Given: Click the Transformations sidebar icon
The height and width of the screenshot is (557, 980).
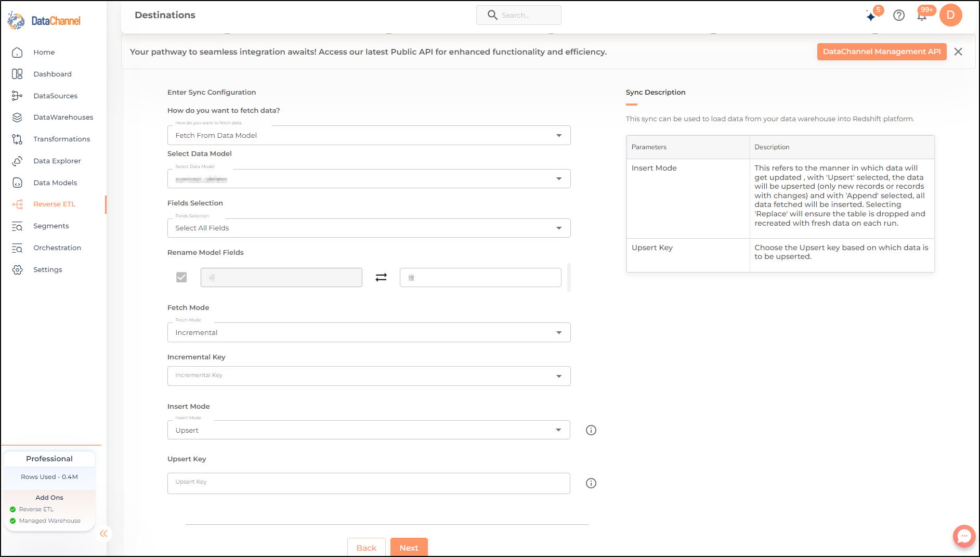Looking at the screenshot, I should click(x=17, y=139).
